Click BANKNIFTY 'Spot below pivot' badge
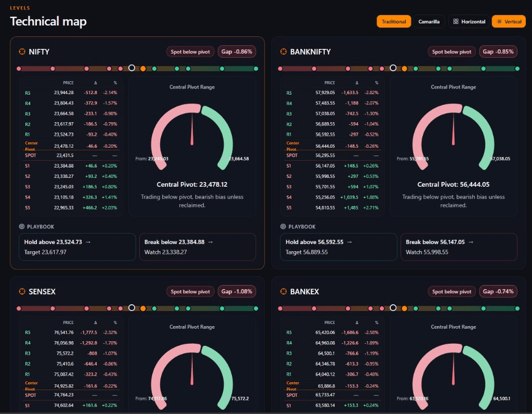The width and height of the screenshot is (532, 414). (451, 51)
